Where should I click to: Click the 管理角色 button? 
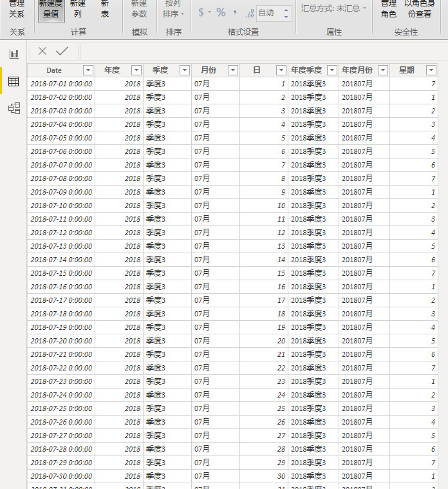click(389, 9)
